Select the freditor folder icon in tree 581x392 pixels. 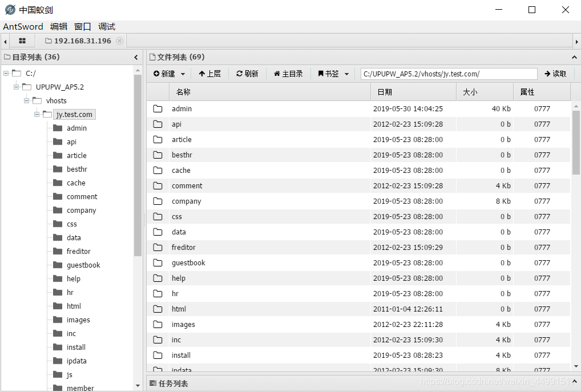[x=58, y=252]
